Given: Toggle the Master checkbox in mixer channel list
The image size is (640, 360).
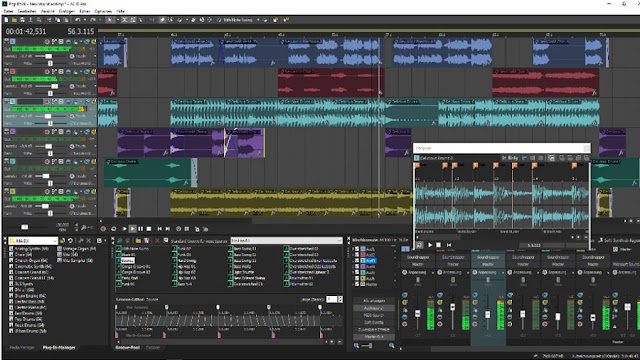Looking at the screenshot, I should click(x=357, y=284).
